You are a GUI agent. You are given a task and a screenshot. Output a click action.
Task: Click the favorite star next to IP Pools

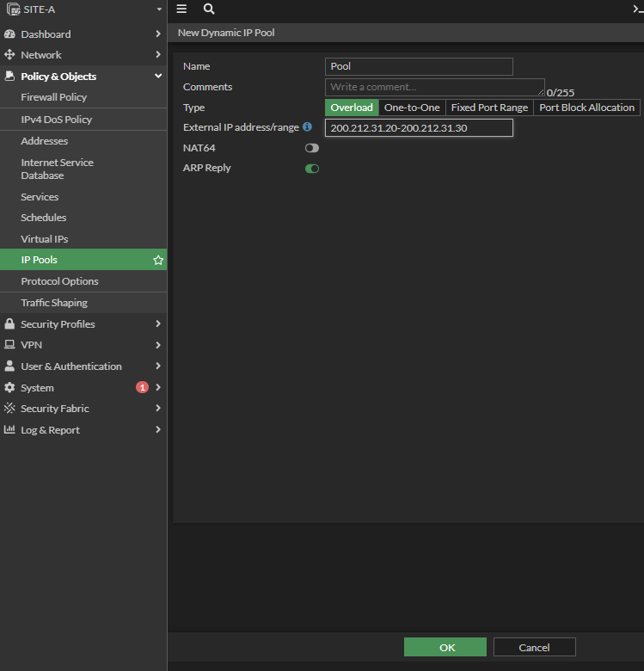pyautogui.click(x=158, y=260)
